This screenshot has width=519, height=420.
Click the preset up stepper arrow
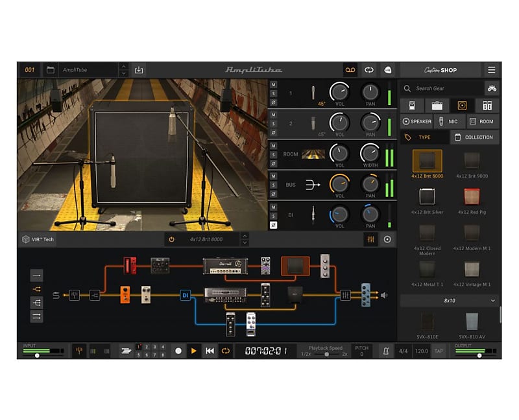coord(123,66)
